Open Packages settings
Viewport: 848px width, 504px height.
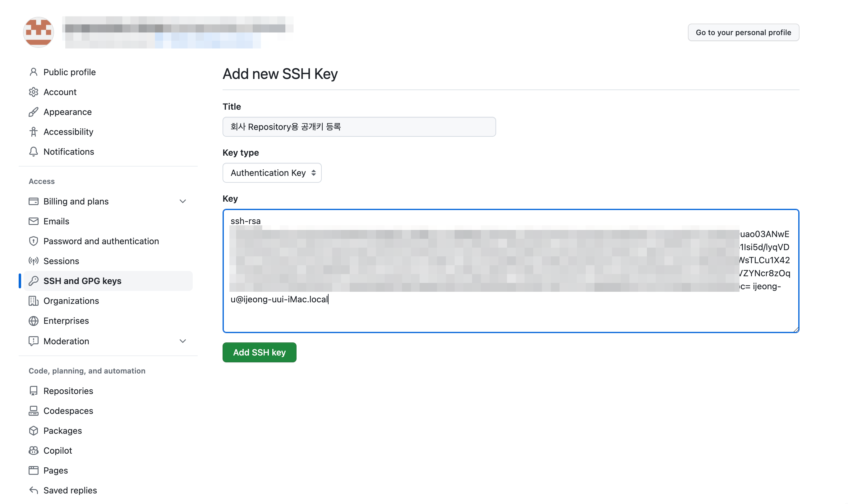[108, 431]
